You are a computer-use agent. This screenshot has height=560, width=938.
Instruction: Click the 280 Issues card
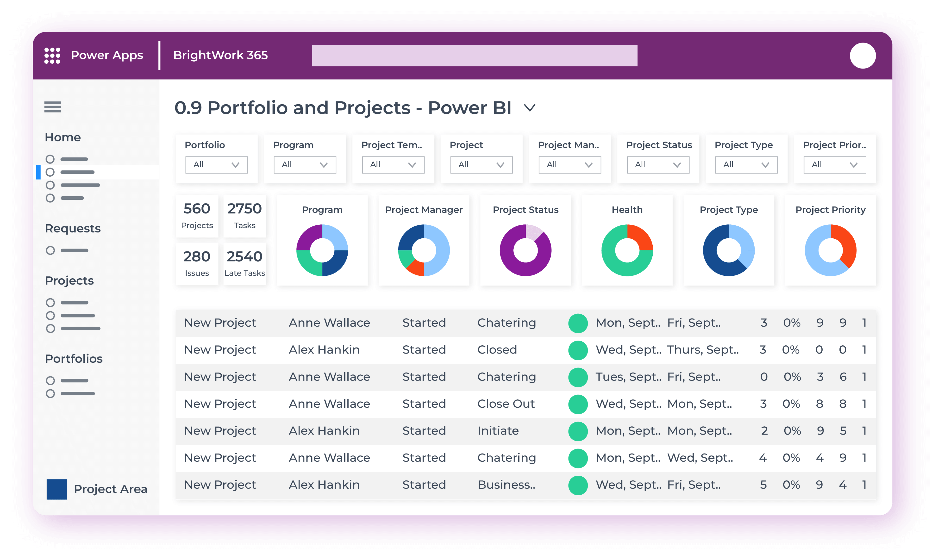197,264
